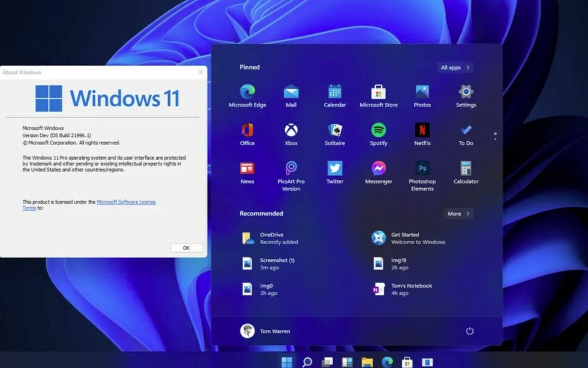Open File Explorer from the taskbar
The width and height of the screenshot is (588, 368).
click(367, 362)
